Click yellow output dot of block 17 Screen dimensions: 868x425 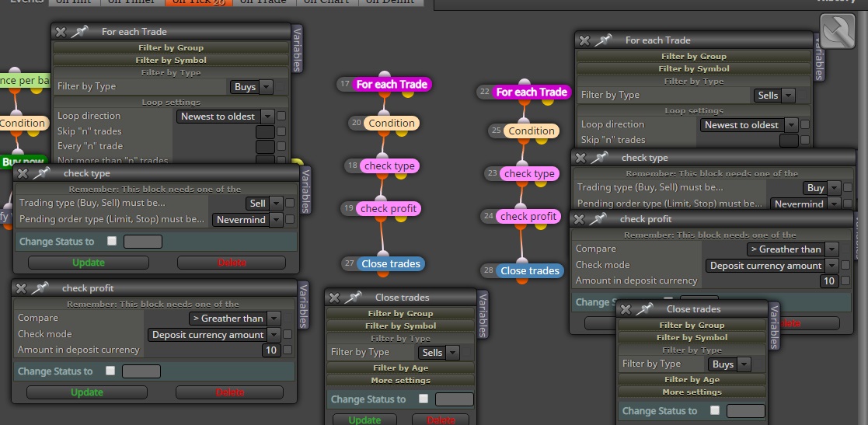pyautogui.click(x=408, y=94)
